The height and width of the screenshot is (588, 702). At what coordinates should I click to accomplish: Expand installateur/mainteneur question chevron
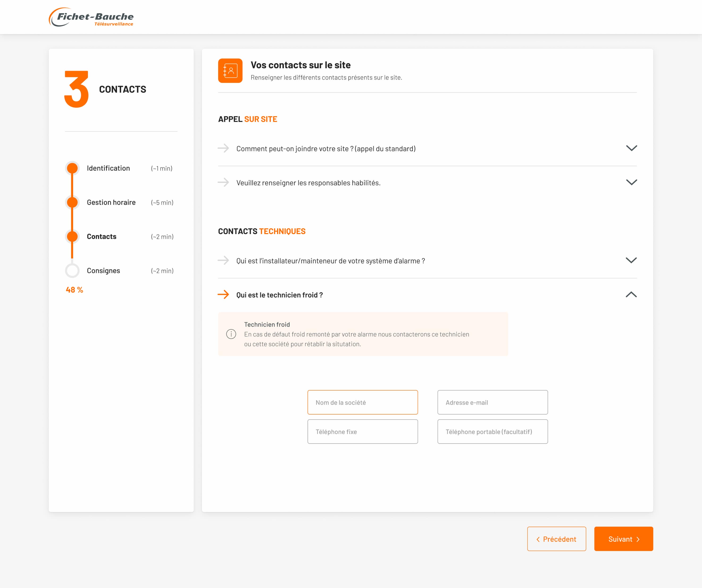click(x=631, y=260)
